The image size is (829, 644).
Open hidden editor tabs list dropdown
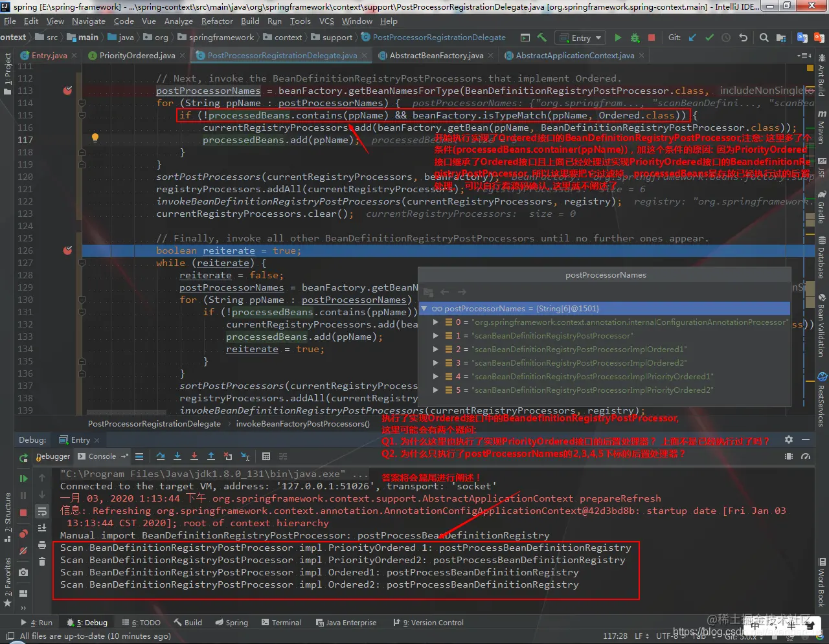805,56
